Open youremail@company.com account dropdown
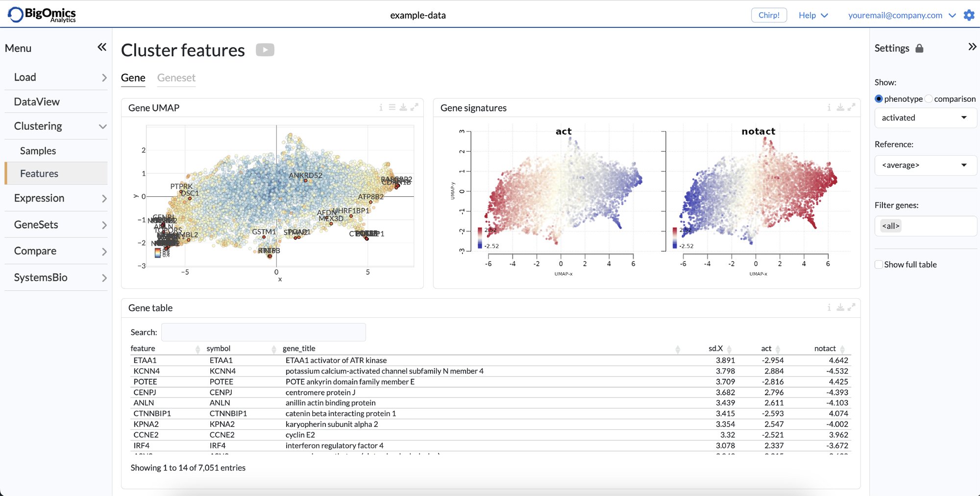 (902, 15)
